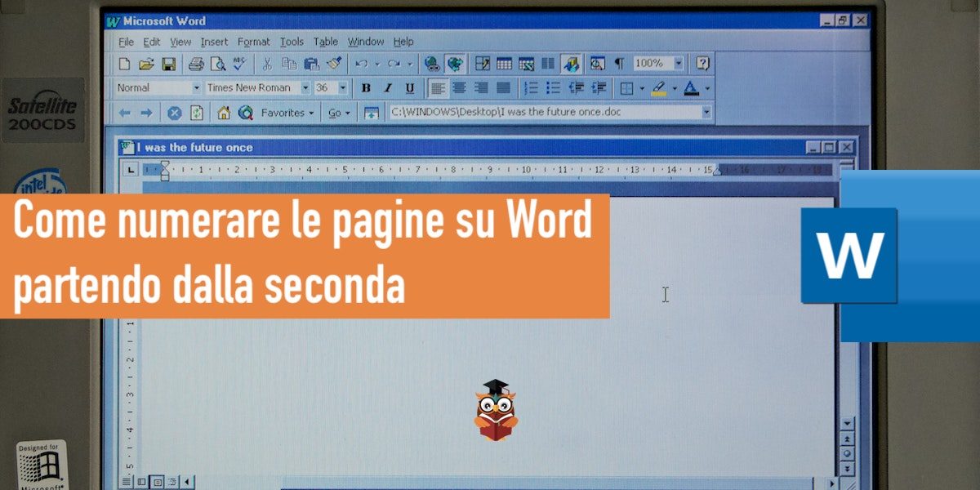Open the Start Page home icon
The width and height of the screenshot is (980, 490).
[x=224, y=113]
